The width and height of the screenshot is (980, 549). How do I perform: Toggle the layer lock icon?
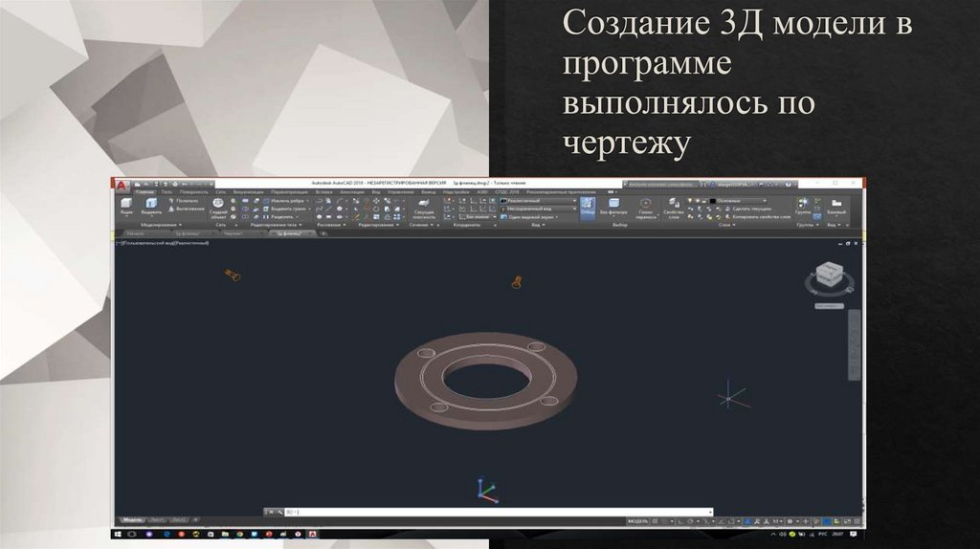click(x=705, y=201)
